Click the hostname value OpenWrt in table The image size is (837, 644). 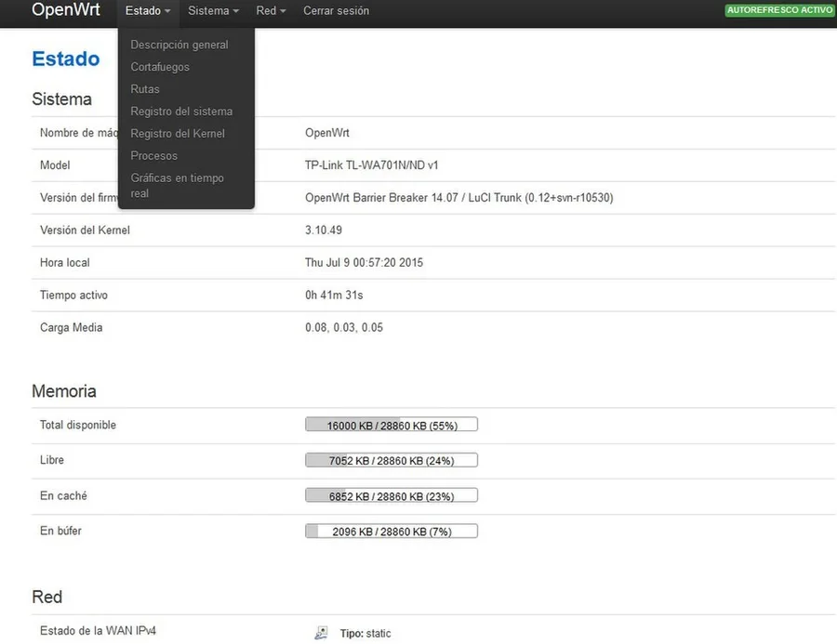[327, 133]
